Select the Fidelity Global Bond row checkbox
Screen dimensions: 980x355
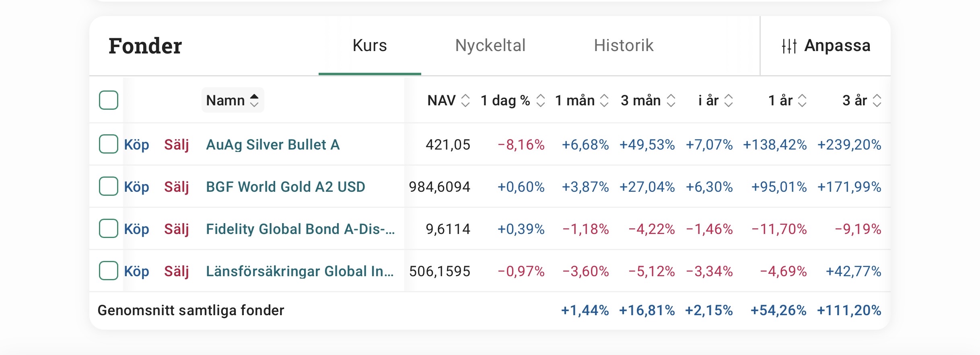coord(109,228)
